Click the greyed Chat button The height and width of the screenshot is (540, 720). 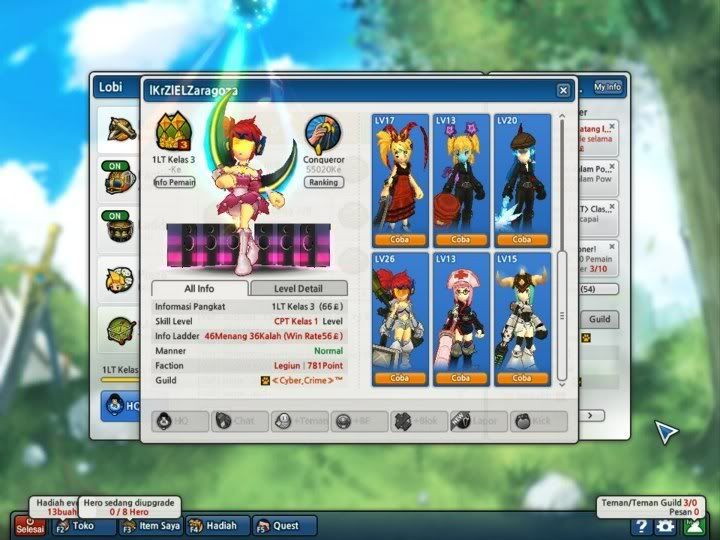click(x=240, y=421)
